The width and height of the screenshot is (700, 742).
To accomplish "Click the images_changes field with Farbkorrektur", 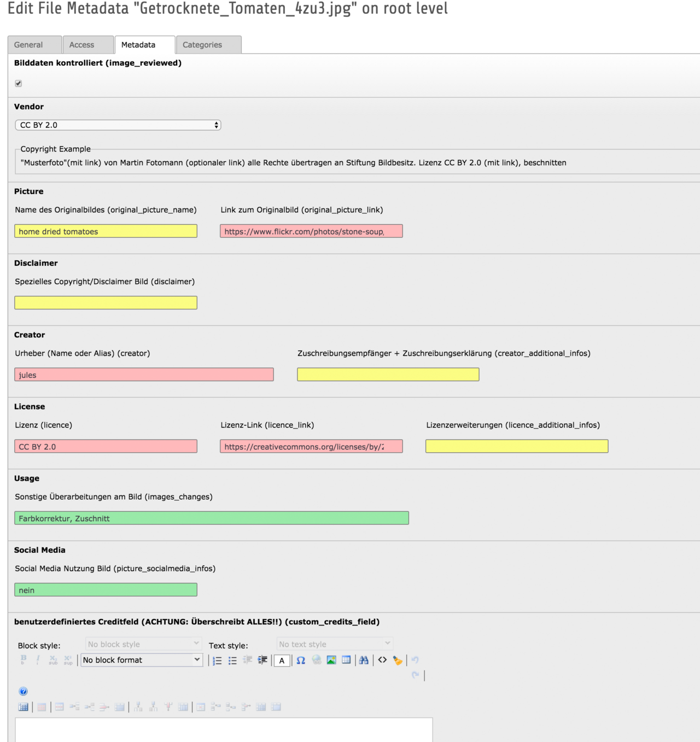I will 212,518.
